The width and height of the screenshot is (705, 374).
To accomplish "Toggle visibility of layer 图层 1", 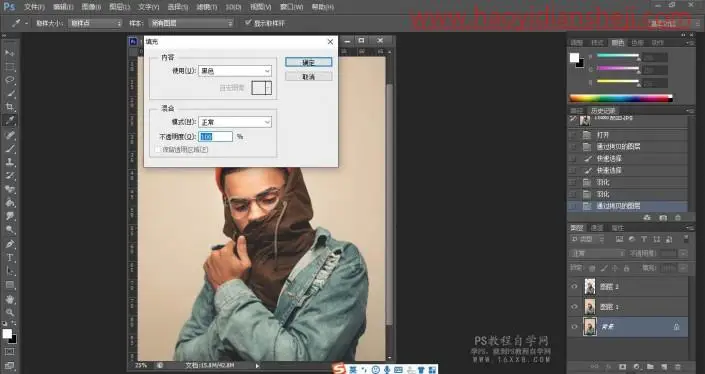I will (574, 307).
